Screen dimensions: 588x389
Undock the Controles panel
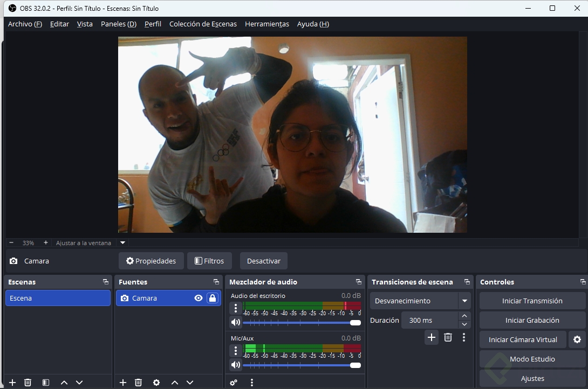click(583, 282)
